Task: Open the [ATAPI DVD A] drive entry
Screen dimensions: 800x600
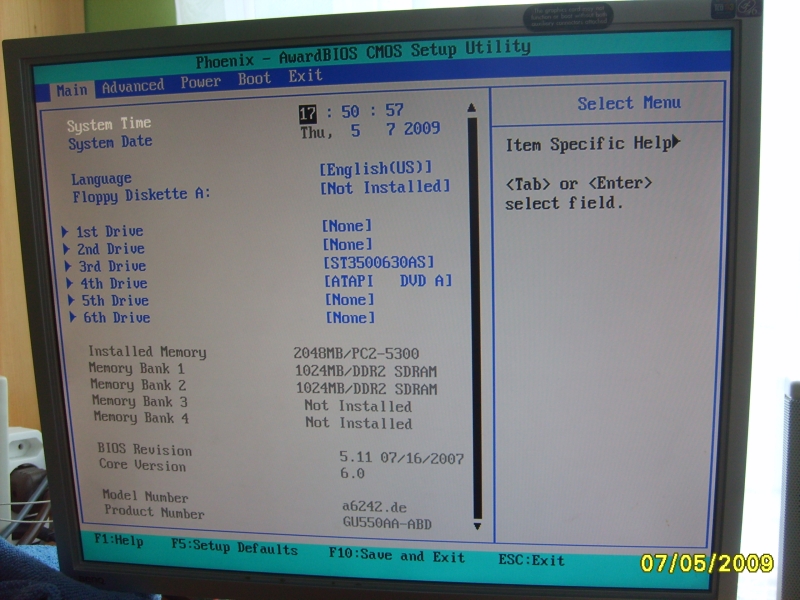Action: click(388, 281)
